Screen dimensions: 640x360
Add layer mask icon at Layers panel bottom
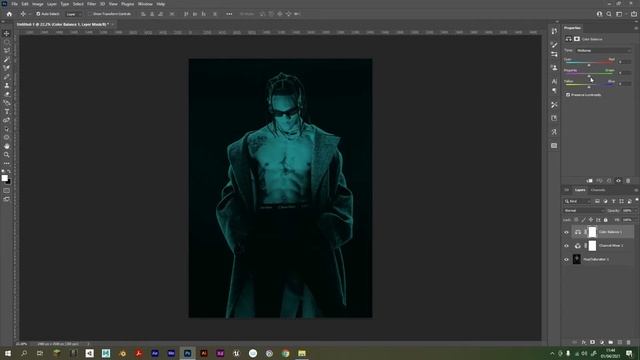point(593,342)
